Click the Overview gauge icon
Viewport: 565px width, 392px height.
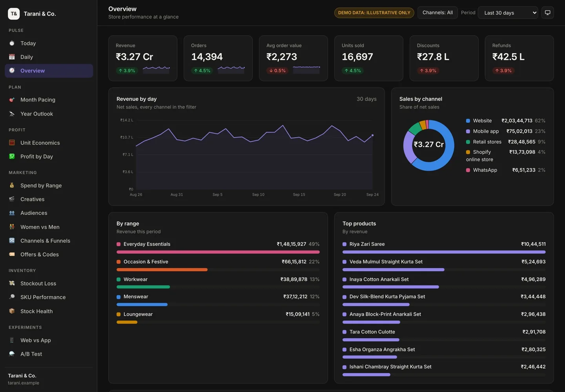12,71
